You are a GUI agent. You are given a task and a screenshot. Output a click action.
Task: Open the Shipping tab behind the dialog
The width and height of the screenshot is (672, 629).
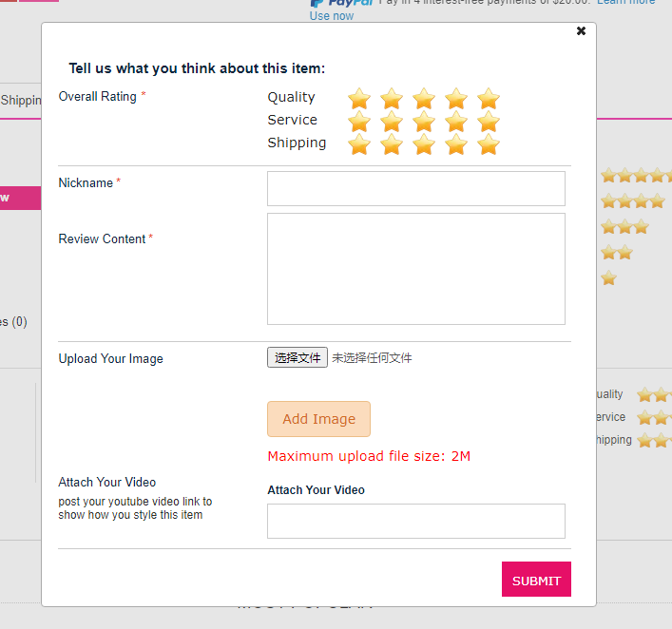click(21, 101)
